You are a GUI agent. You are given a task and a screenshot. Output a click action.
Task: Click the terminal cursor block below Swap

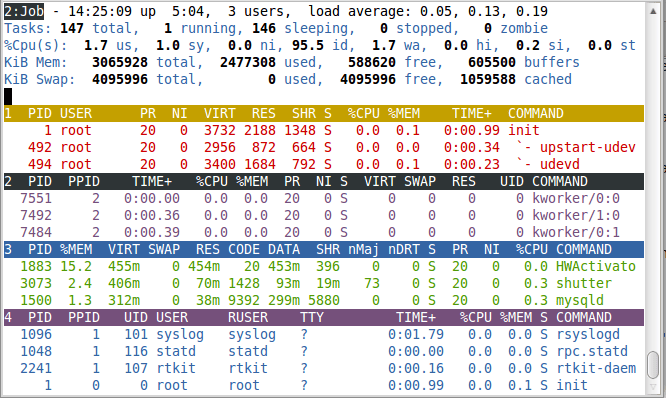tap(8, 96)
